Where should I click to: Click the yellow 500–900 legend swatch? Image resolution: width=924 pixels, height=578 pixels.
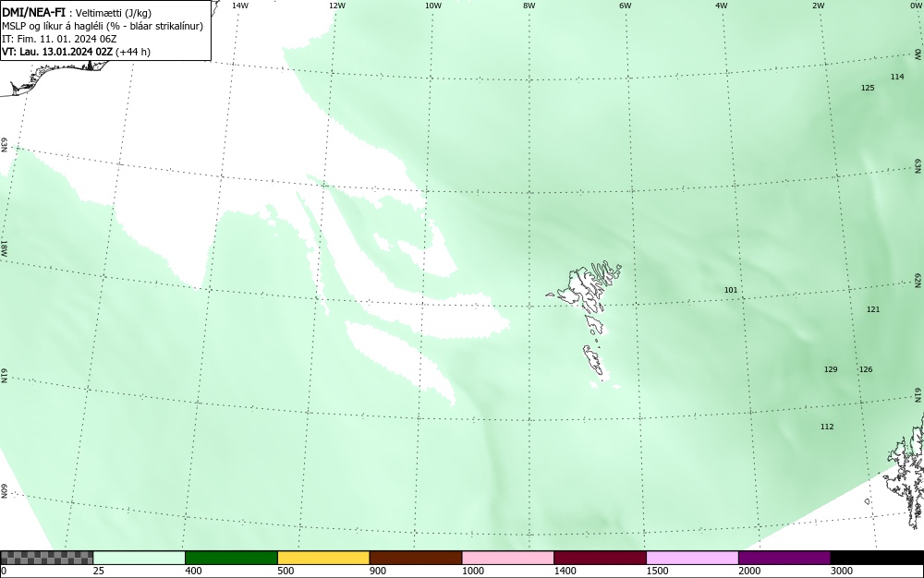click(x=323, y=558)
